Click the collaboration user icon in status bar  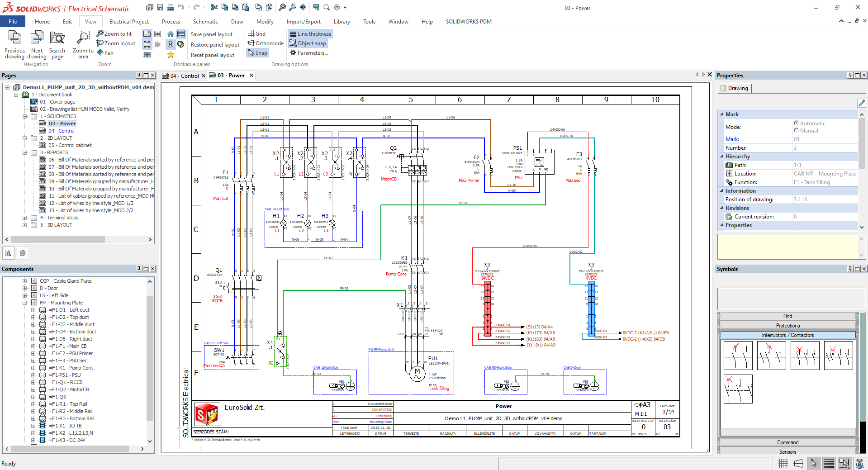(859, 463)
